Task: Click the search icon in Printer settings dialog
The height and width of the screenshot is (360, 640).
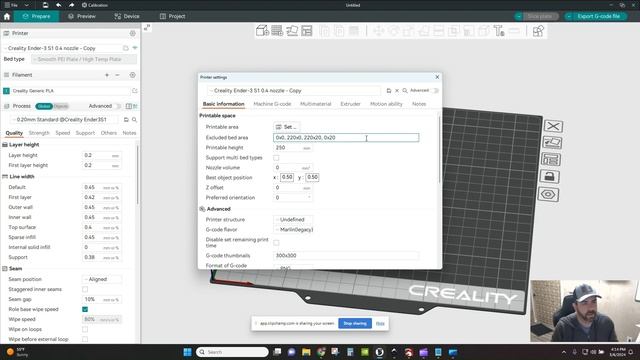Action: pos(405,91)
